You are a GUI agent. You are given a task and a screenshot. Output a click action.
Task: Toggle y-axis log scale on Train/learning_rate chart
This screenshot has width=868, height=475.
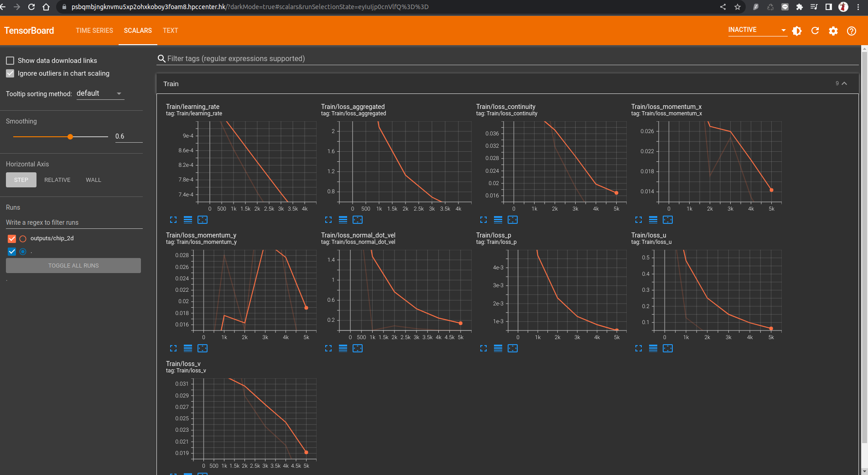(x=188, y=220)
